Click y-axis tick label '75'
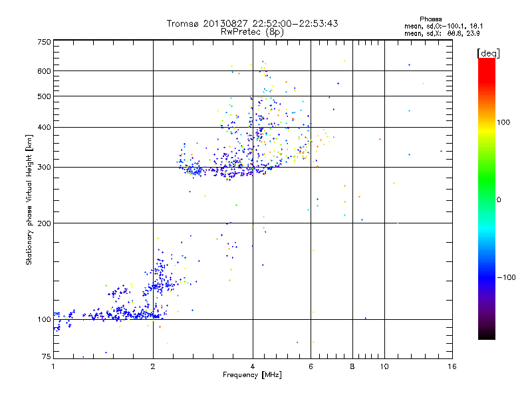This screenshot has width=532, height=399. pyautogui.click(x=47, y=356)
